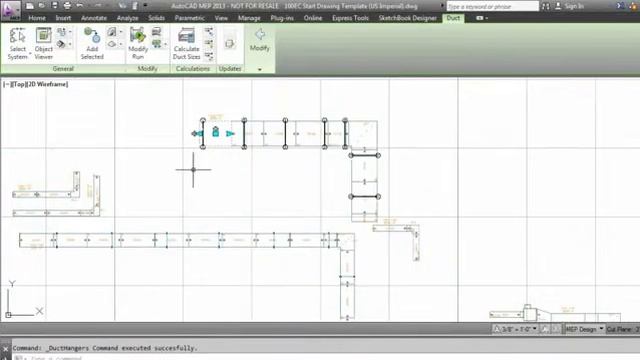Click upper small icon right of Add Selected
640x360 pixels.
[112, 31]
